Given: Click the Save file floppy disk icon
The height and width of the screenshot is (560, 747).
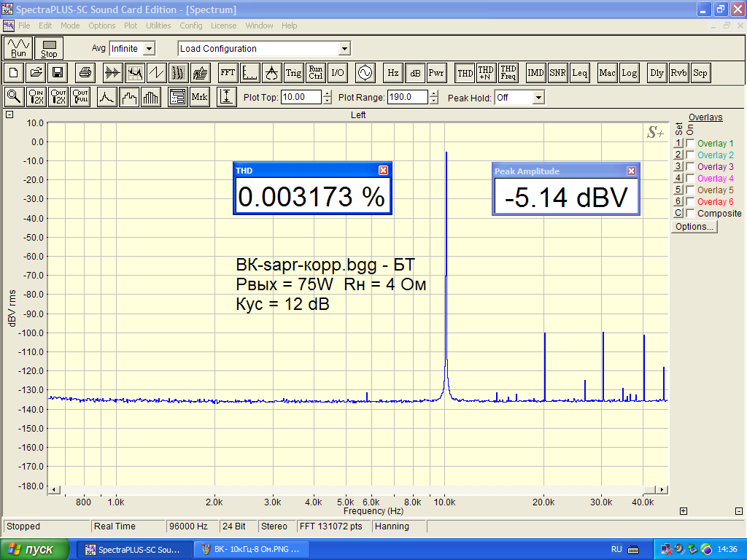Looking at the screenshot, I should pos(57,73).
